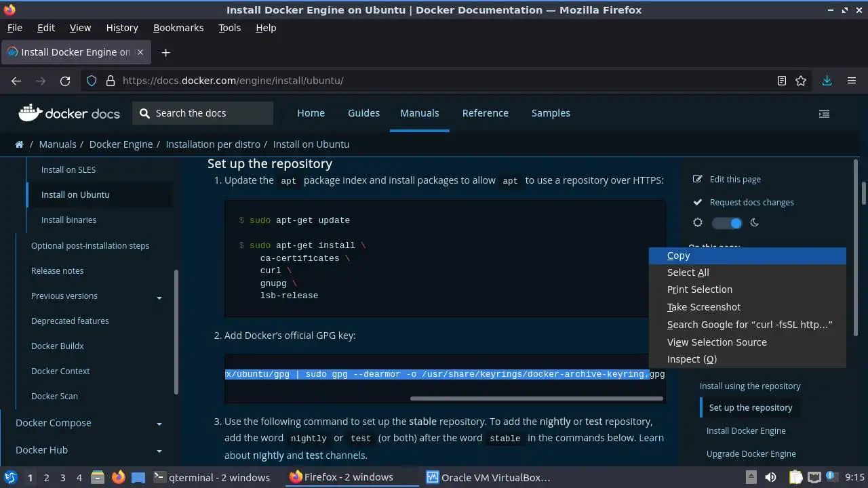Open Install on SLES sidebar link
Screen dimensions: 868x488
pos(68,170)
